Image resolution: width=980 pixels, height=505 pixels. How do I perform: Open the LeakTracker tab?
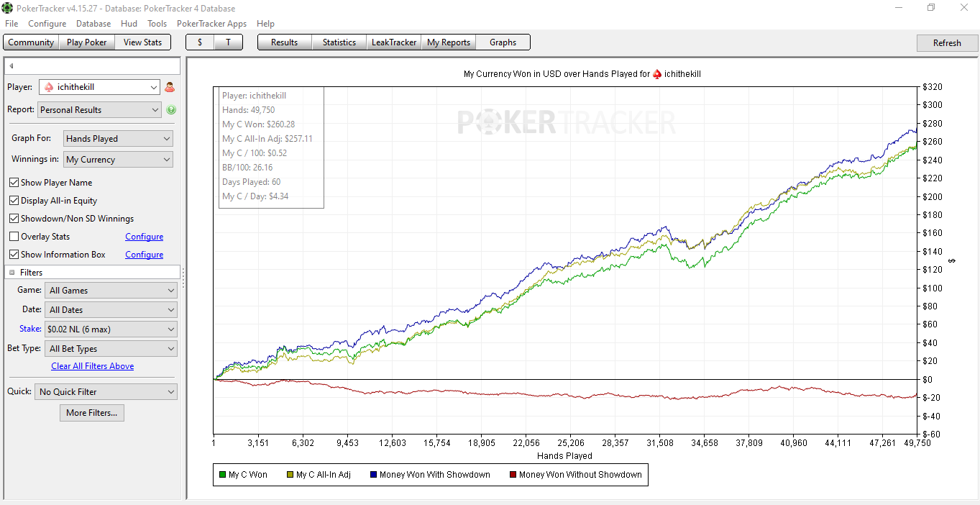394,42
